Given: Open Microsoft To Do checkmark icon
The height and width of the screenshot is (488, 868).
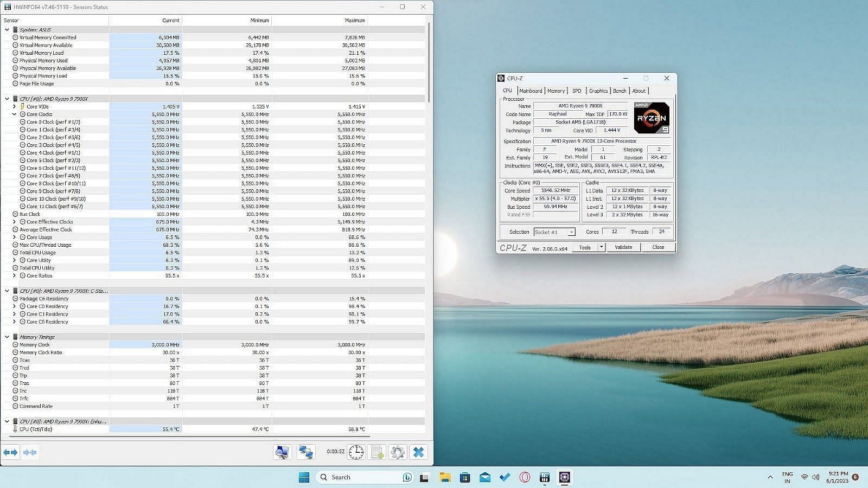Looking at the screenshot, I should (505, 477).
